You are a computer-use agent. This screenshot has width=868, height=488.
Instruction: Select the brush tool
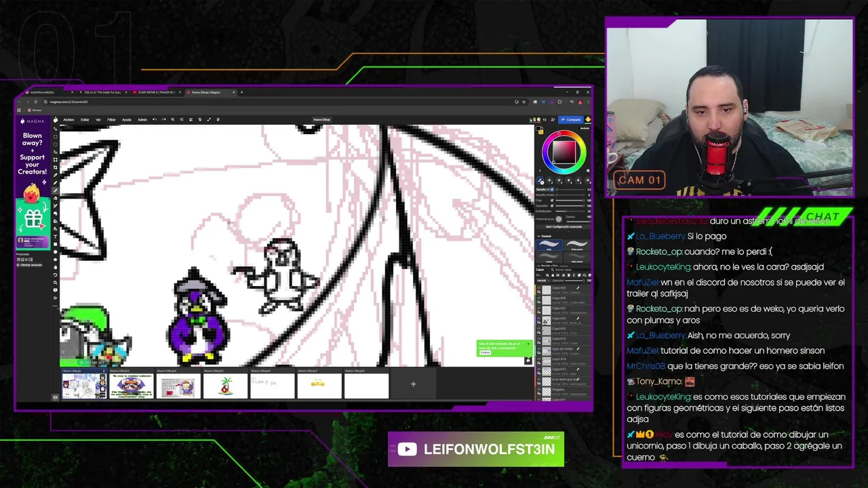tap(55, 190)
